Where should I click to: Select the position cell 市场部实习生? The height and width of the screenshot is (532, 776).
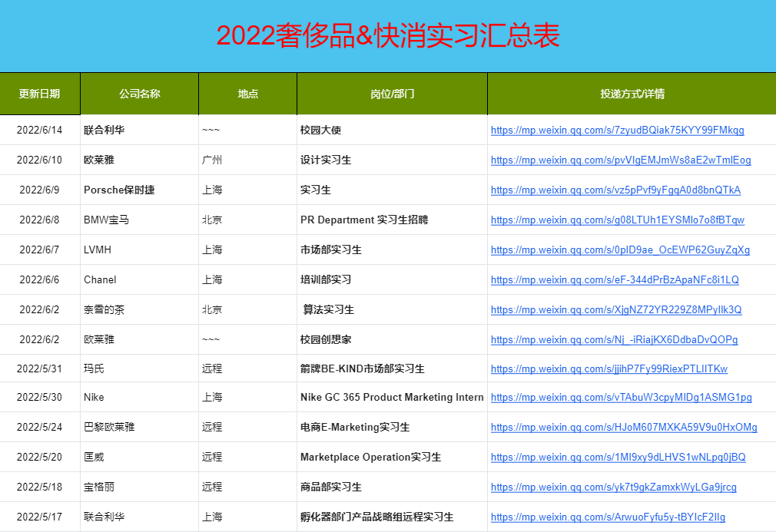point(393,249)
